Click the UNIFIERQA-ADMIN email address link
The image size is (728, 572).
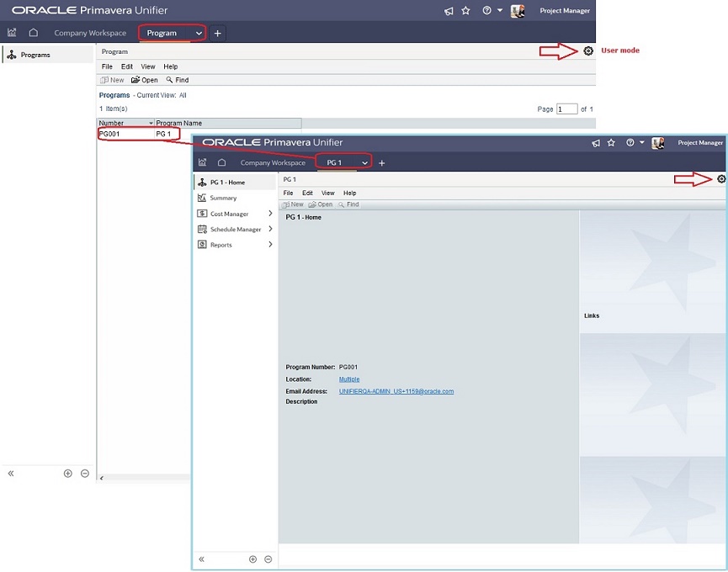(x=396, y=391)
